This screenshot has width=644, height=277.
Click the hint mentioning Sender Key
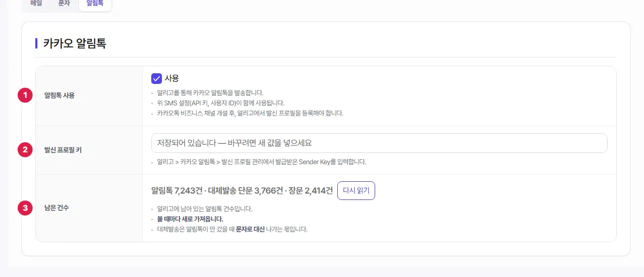262,162
